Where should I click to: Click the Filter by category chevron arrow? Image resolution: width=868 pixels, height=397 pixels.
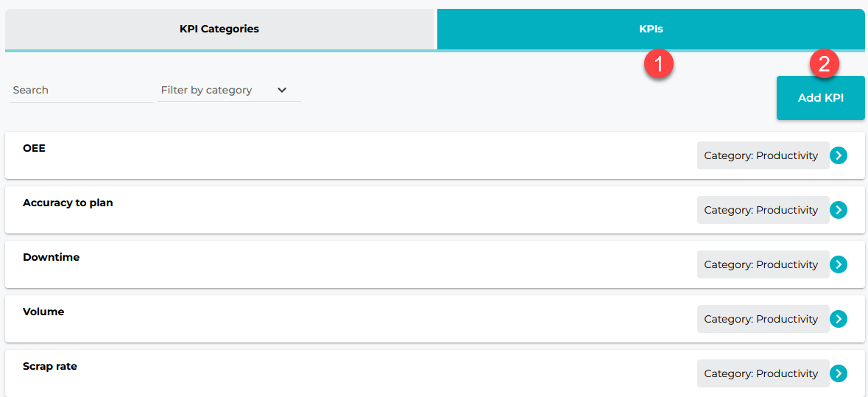(x=282, y=90)
